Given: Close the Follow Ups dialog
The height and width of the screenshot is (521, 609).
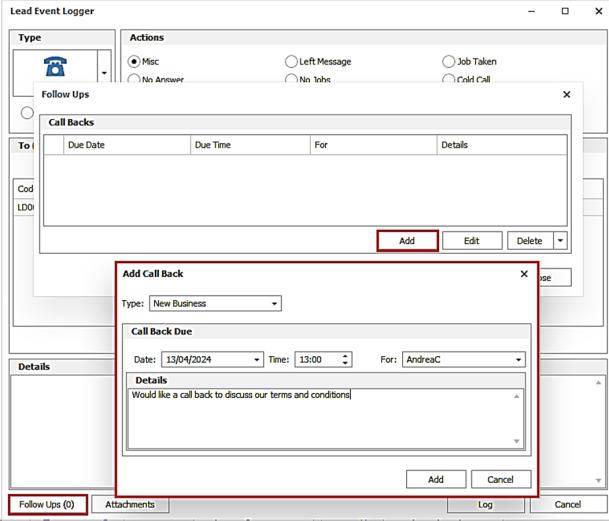Looking at the screenshot, I should (567, 95).
